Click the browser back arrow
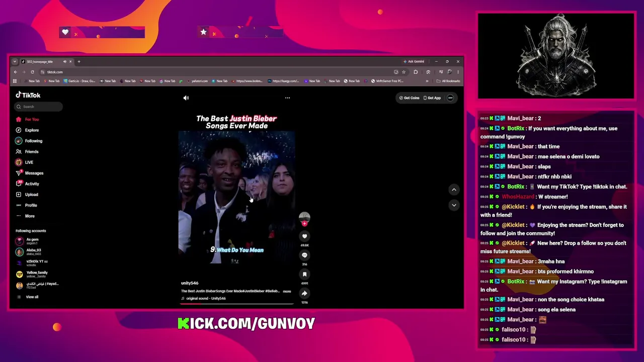The image size is (644, 362). (15, 72)
